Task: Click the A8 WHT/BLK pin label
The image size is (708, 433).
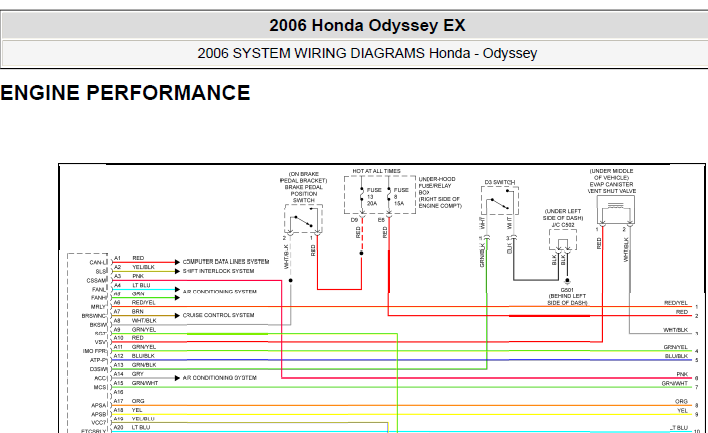Action: click(135, 321)
